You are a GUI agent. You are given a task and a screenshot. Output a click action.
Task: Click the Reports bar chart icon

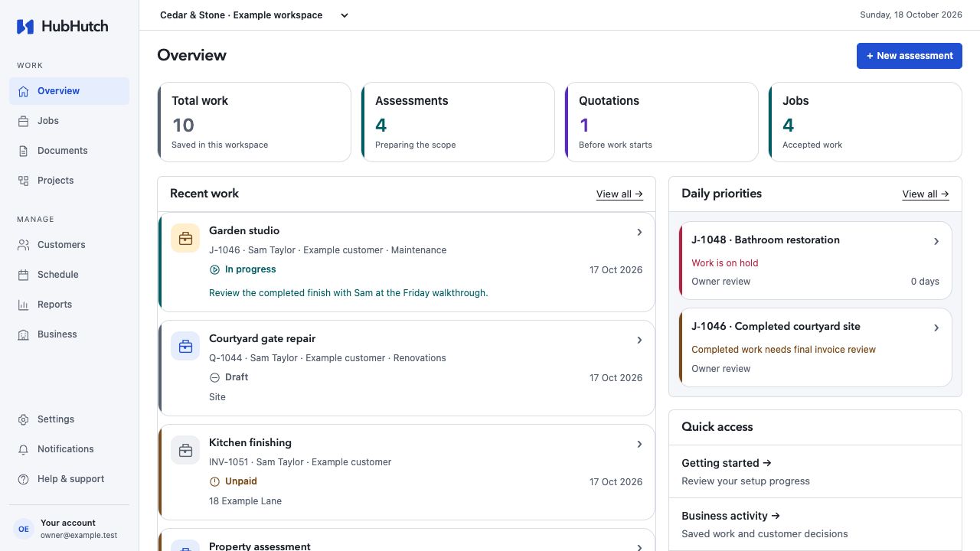23,305
